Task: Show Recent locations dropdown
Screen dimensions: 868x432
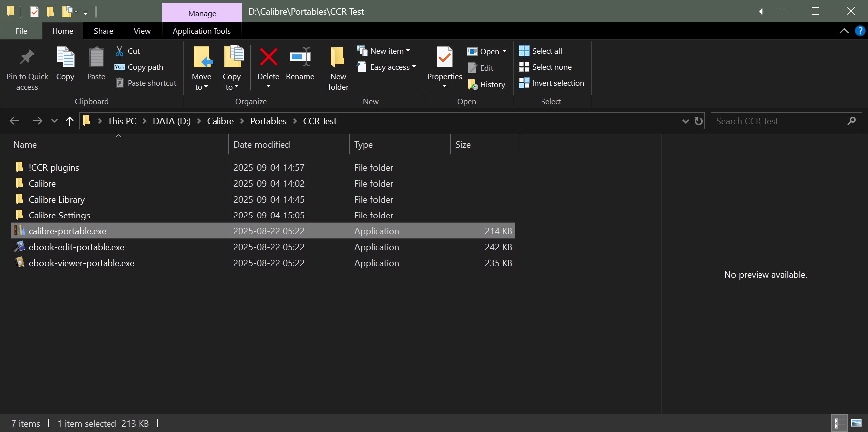Action: [54, 121]
